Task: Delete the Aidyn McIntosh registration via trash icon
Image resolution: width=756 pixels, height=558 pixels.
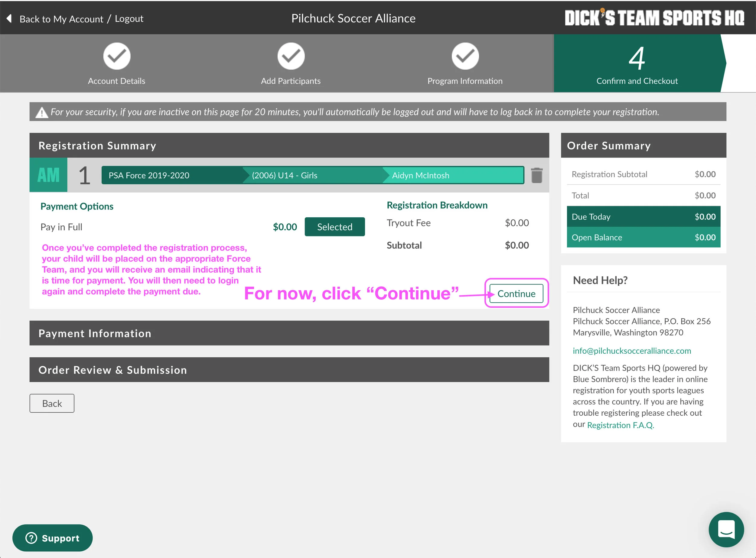Action: point(537,175)
